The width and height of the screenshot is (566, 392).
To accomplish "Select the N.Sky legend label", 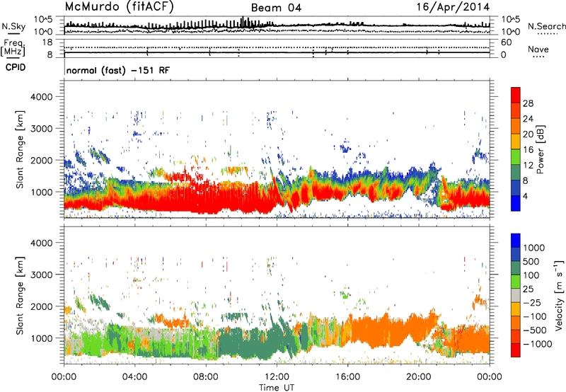I will [x=13, y=26].
